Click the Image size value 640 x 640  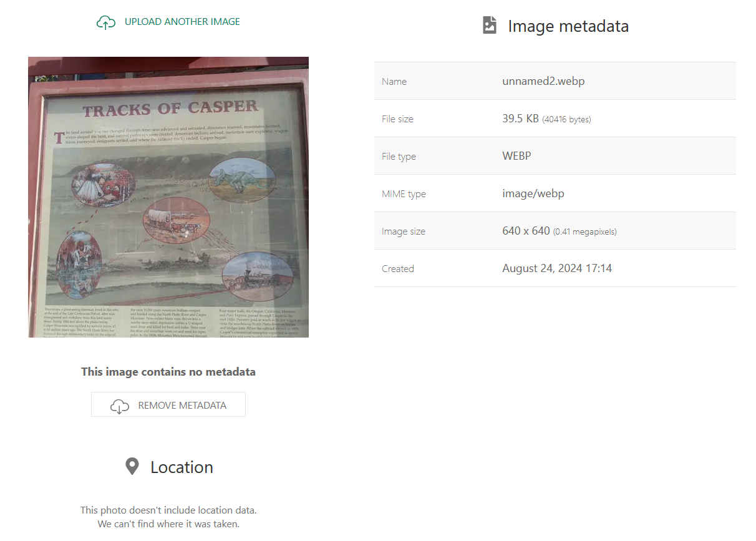tap(526, 231)
